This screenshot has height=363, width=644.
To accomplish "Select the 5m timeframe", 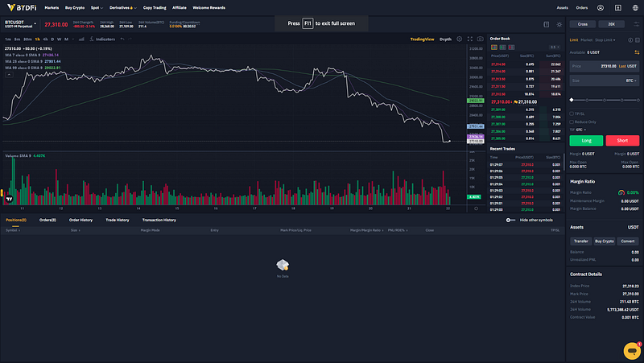I will (x=17, y=39).
